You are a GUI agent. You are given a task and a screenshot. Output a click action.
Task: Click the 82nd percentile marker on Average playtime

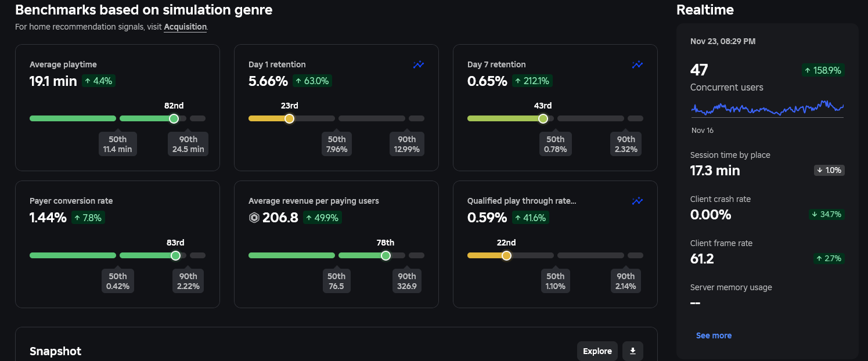point(174,118)
